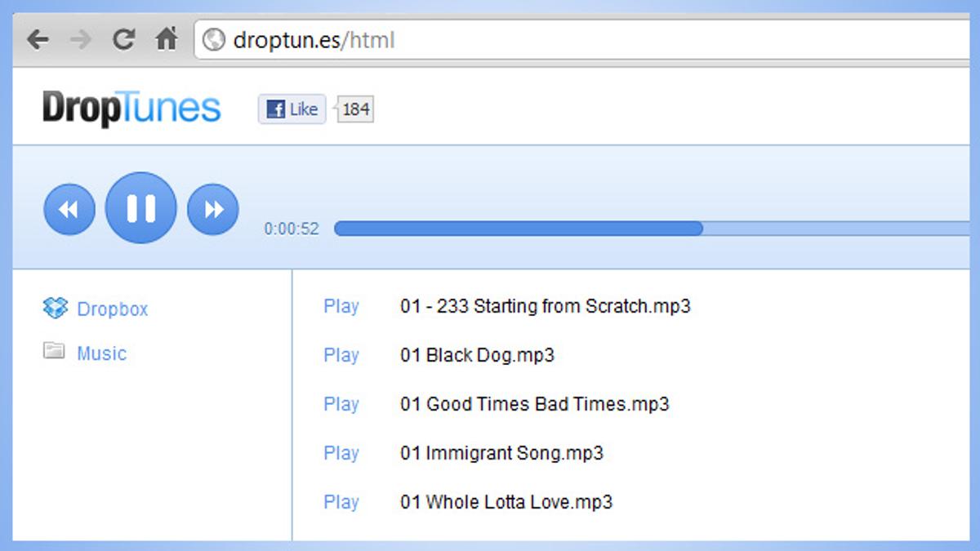
Task: Click the globe site info icon
Action: point(213,39)
